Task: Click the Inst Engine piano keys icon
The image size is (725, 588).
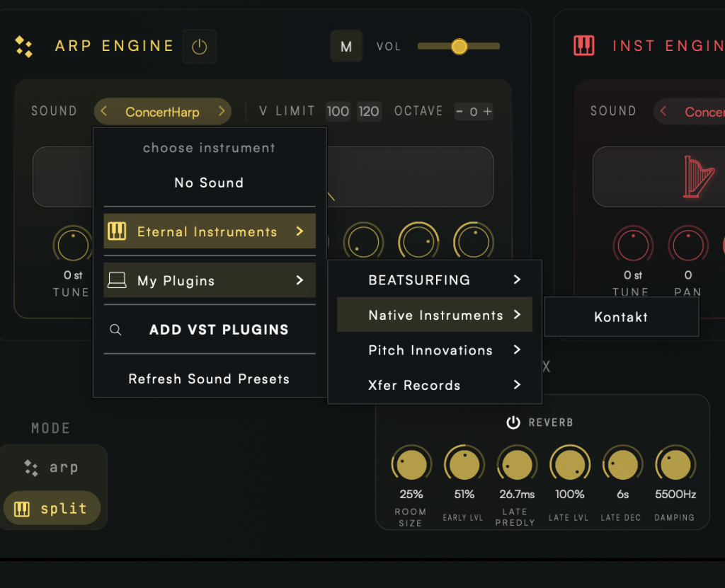Action: click(584, 46)
